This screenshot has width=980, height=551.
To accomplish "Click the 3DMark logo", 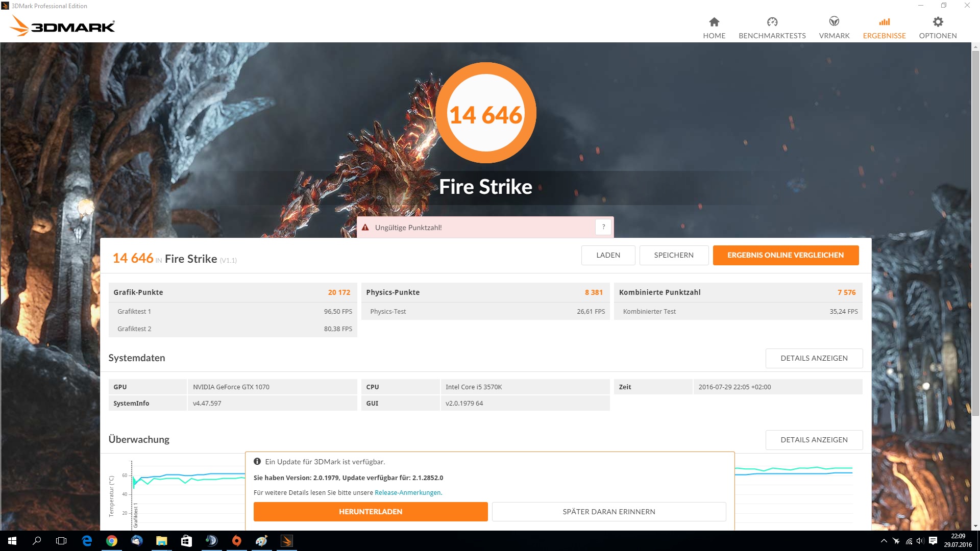I will pyautogui.click(x=63, y=26).
